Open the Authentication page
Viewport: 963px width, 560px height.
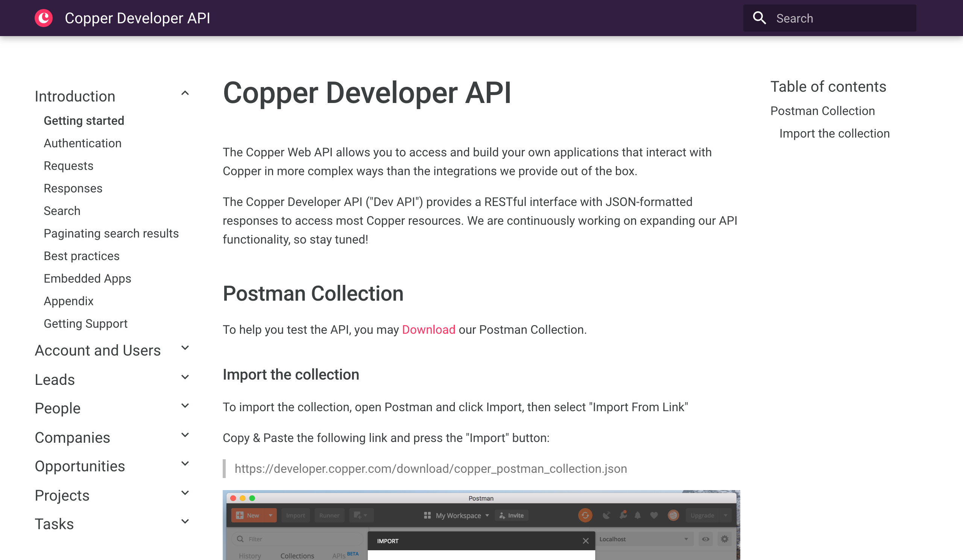(82, 143)
